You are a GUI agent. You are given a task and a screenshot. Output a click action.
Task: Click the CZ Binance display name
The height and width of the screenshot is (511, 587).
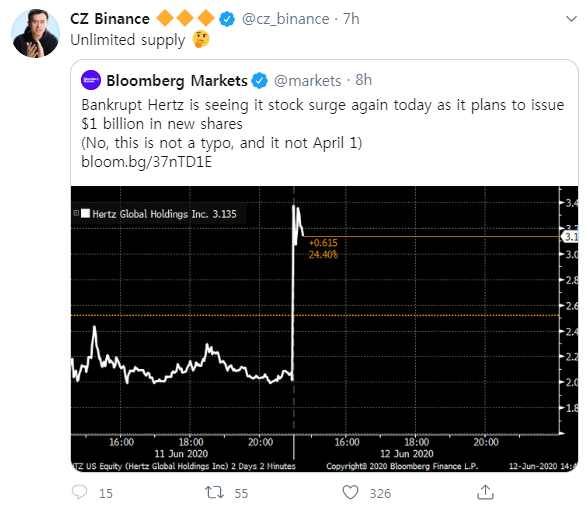pos(110,19)
